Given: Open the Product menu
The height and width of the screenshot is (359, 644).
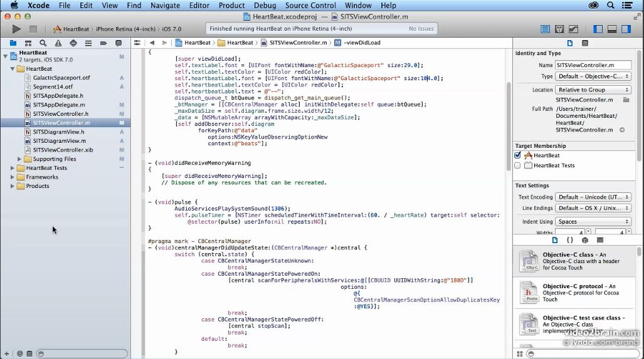Looking at the screenshot, I should 231,6.
